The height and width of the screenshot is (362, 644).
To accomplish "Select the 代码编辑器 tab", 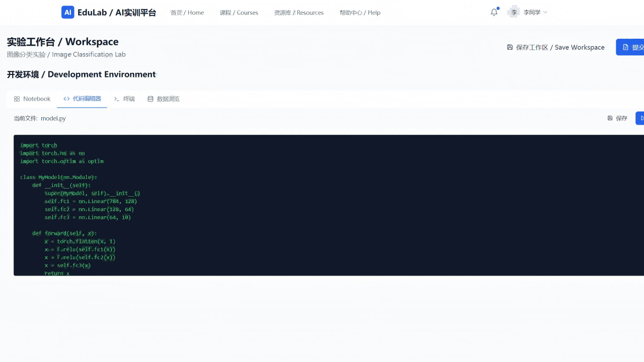I will coord(82,99).
